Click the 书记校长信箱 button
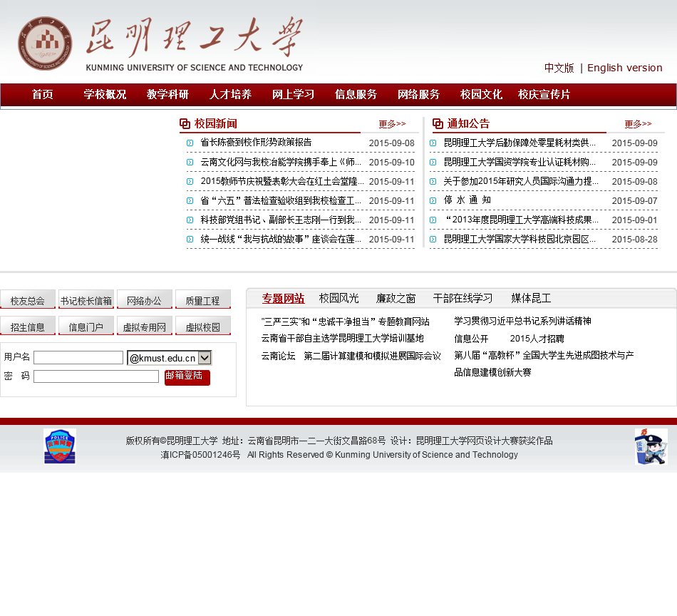677x616 pixels. [86, 299]
